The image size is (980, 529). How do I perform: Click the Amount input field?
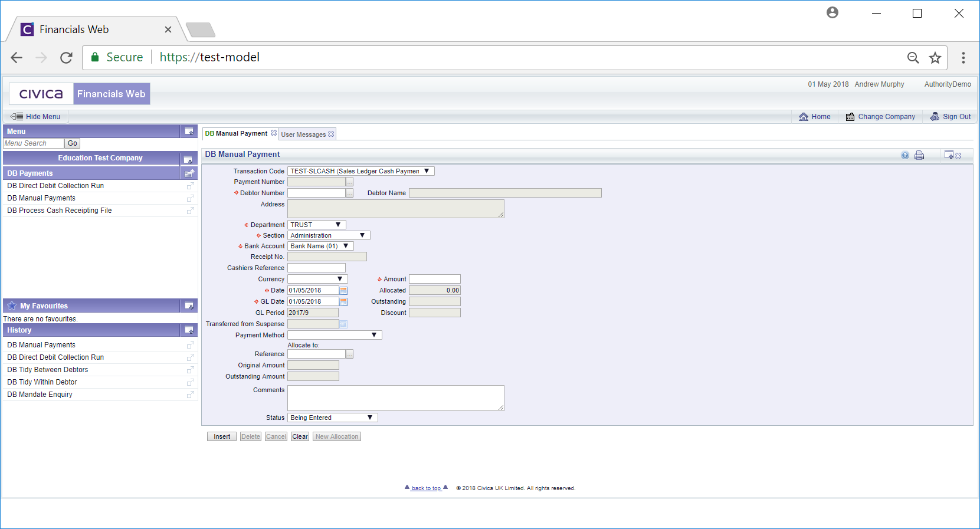435,279
